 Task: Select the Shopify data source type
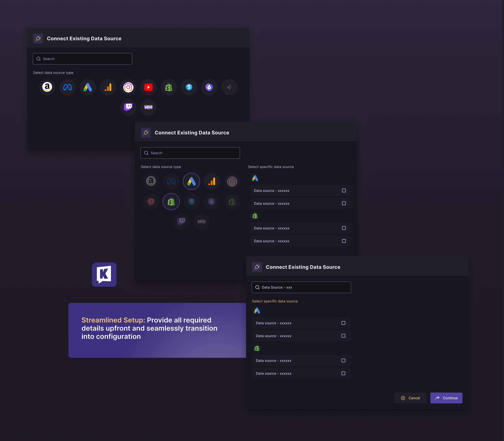(x=169, y=87)
